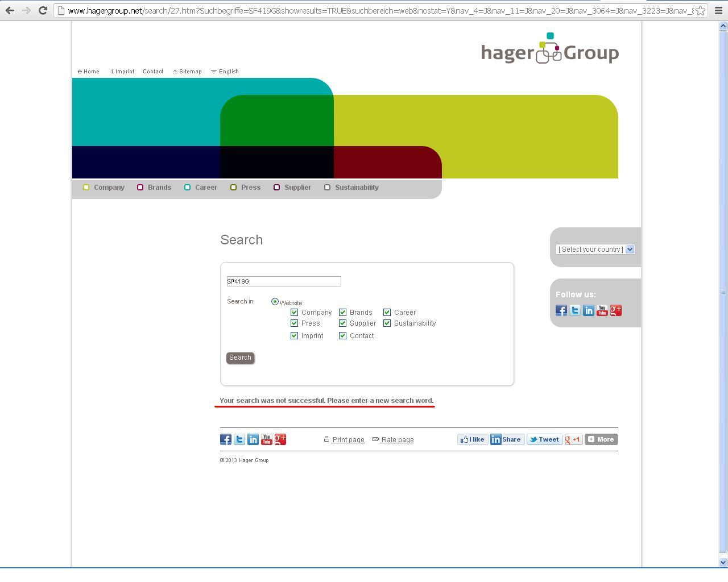Open the LinkedIn icon under Follow us
The width and height of the screenshot is (728, 582).
click(x=589, y=310)
